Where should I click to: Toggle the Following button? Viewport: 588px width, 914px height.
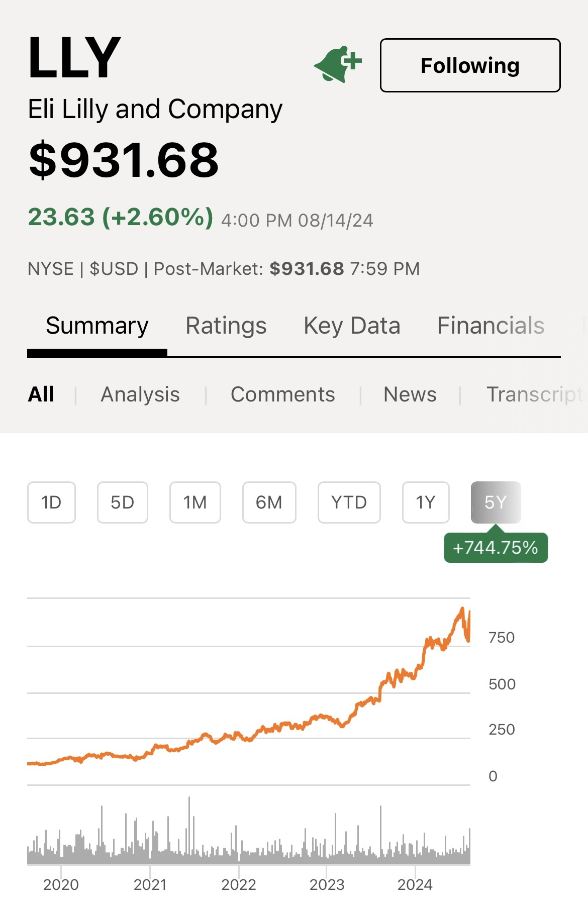[470, 65]
